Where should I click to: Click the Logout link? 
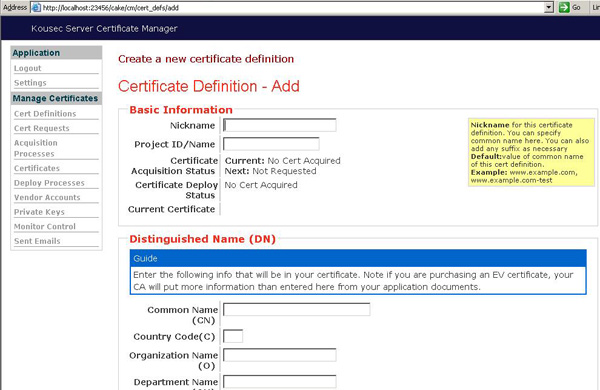(28, 68)
